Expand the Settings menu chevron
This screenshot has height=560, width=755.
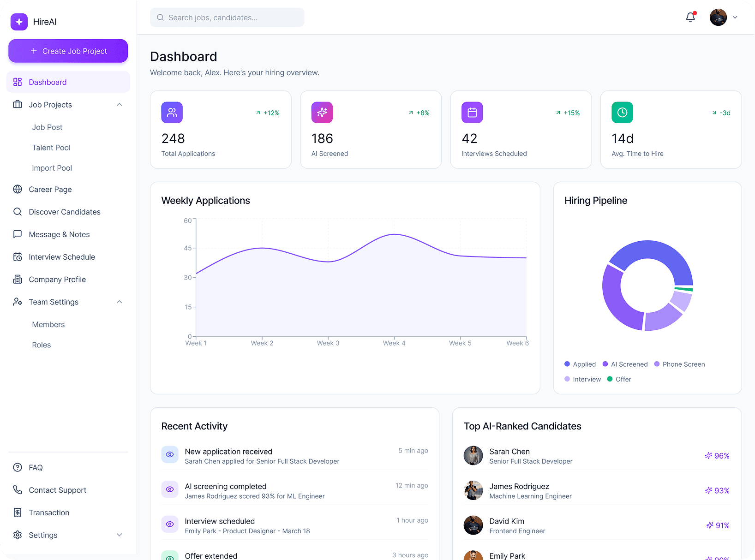120,535
